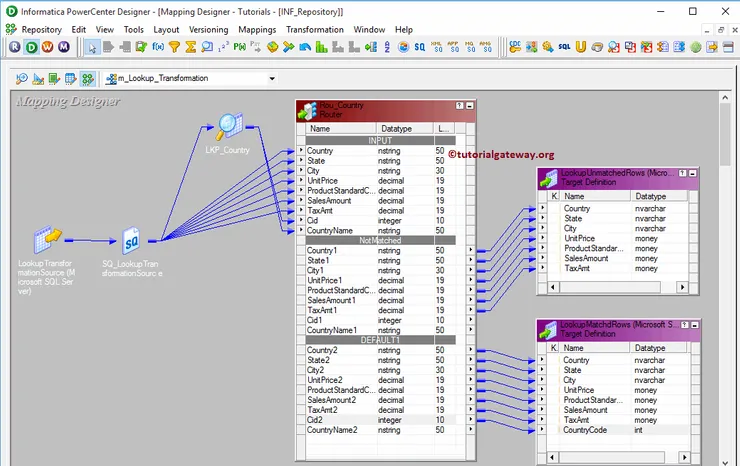Click the NotMatched group header in Router
Viewport: 740px width, 466px height.
pos(376,240)
